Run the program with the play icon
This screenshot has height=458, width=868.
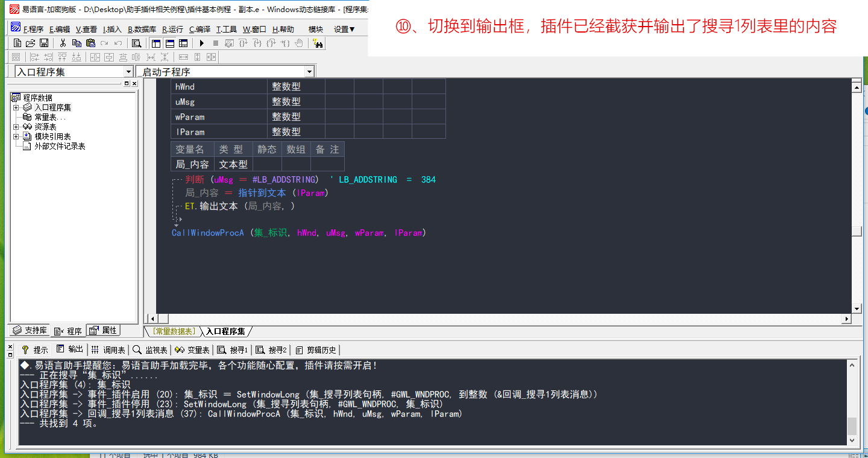click(x=202, y=43)
